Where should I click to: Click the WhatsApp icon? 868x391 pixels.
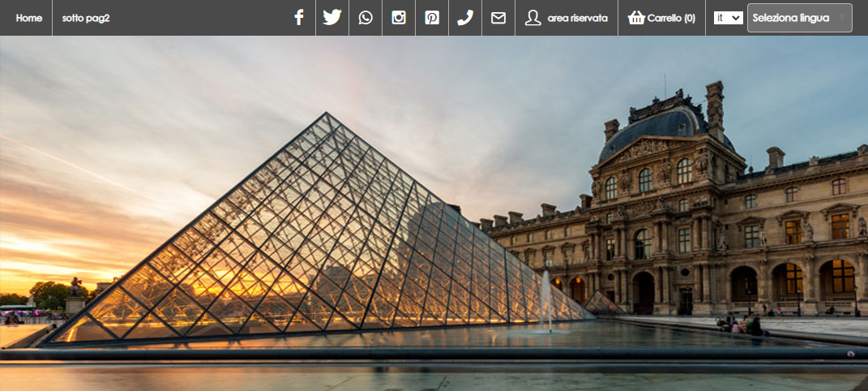[x=366, y=18]
